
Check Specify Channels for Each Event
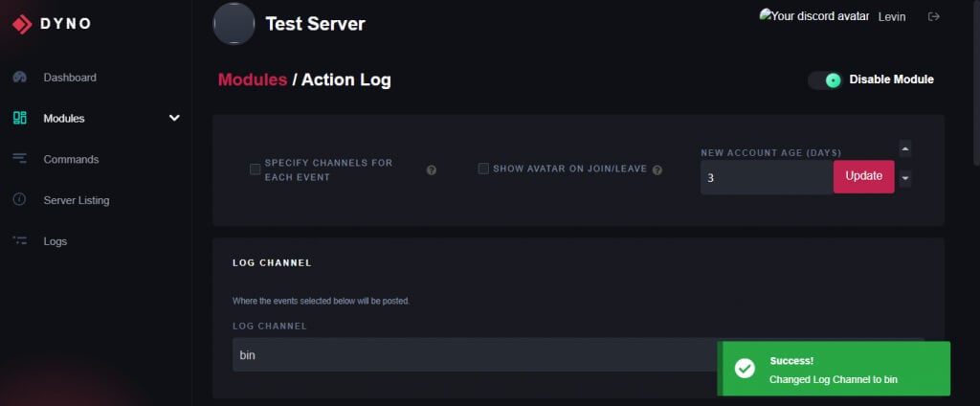point(256,169)
